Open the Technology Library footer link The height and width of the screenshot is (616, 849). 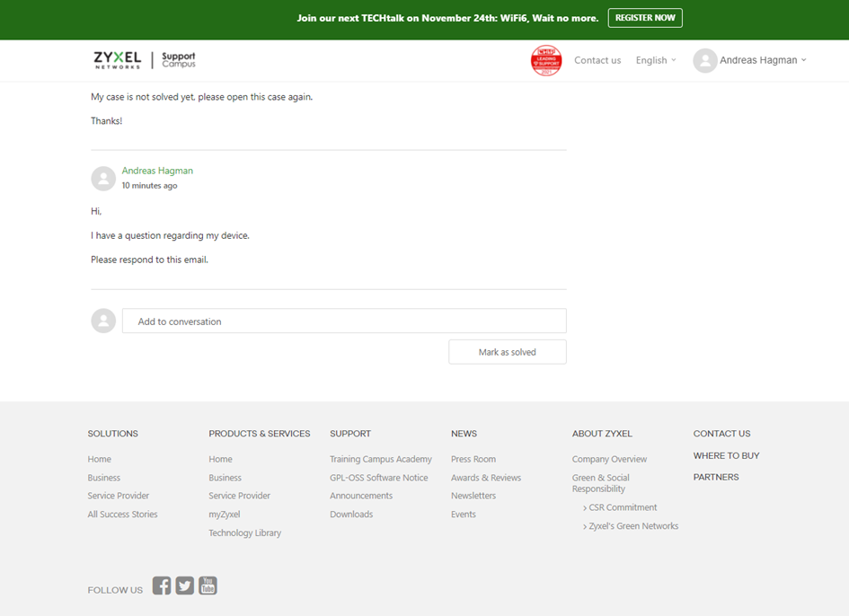[244, 532]
